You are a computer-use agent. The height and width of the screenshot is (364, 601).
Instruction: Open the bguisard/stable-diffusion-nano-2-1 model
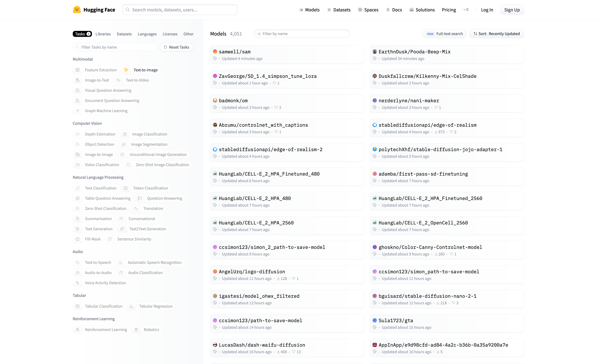click(447, 299)
